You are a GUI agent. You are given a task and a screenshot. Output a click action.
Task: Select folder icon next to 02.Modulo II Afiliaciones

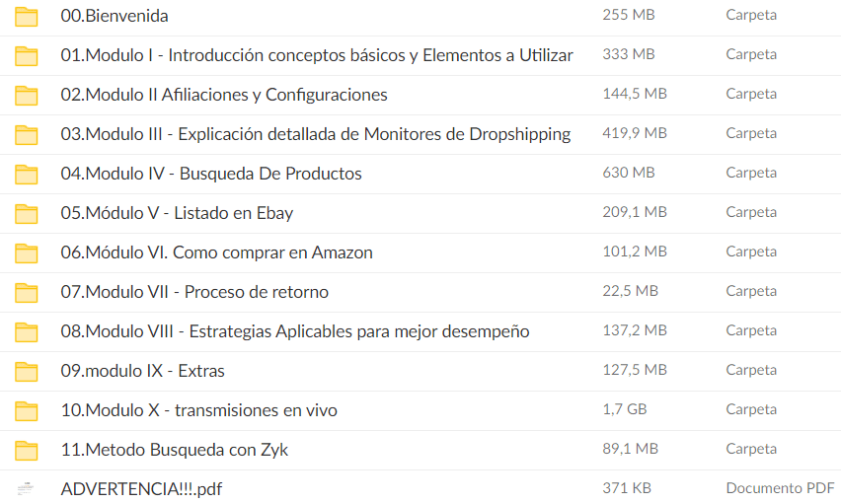pyautogui.click(x=27, y=96)
